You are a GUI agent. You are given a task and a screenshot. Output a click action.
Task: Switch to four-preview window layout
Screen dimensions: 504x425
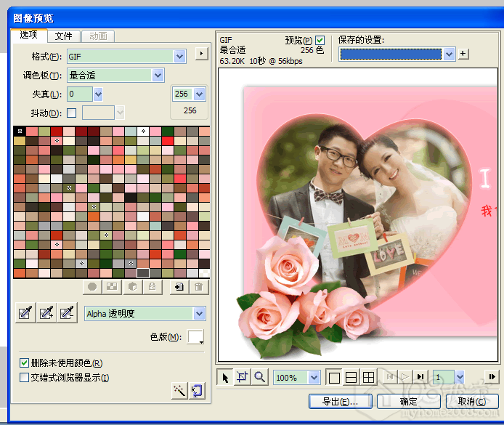(x=368, y=377)
